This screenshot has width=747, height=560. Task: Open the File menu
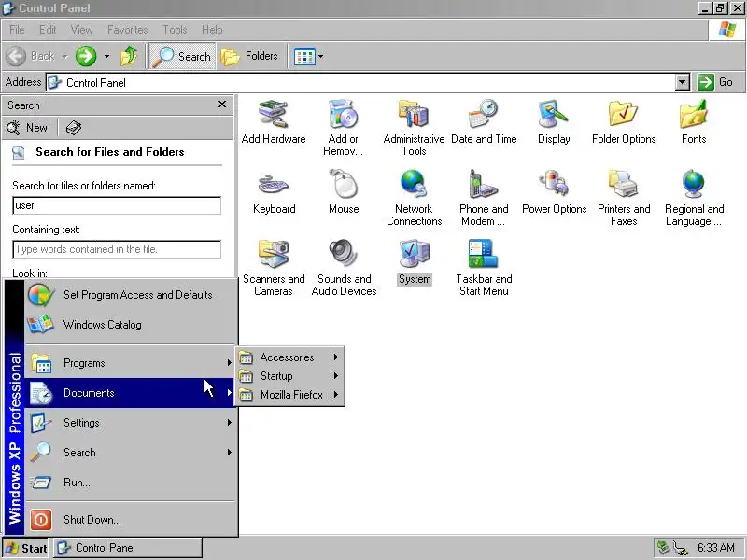click(17, 30)
